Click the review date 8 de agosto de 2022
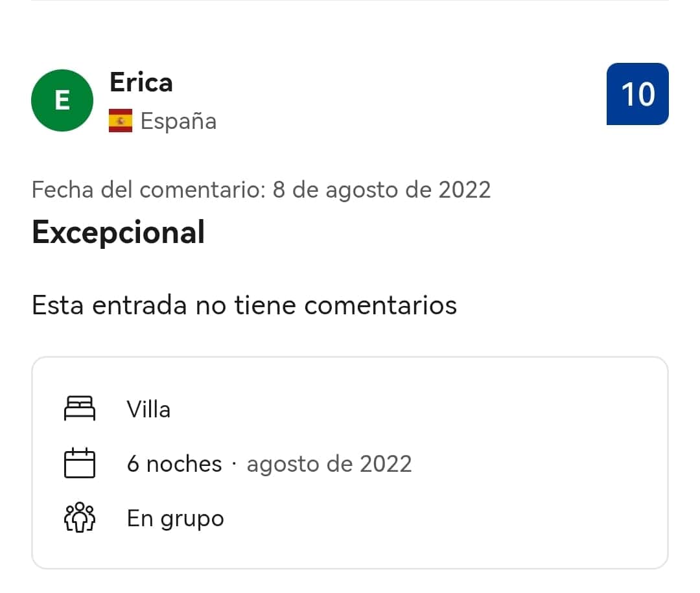The image size is (700, 593). (x=382, y=190)
